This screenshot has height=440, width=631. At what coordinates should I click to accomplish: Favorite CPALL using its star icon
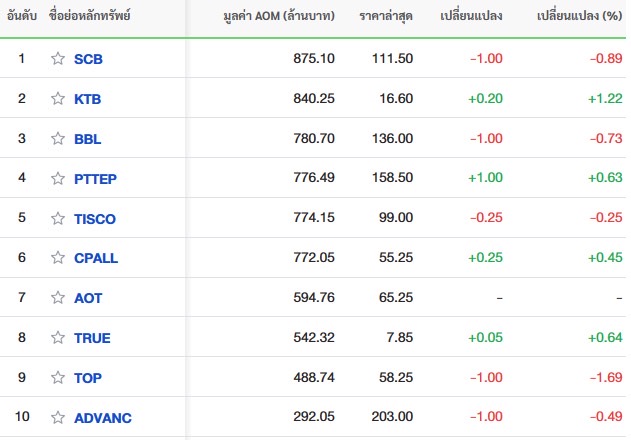pos(58,258)
